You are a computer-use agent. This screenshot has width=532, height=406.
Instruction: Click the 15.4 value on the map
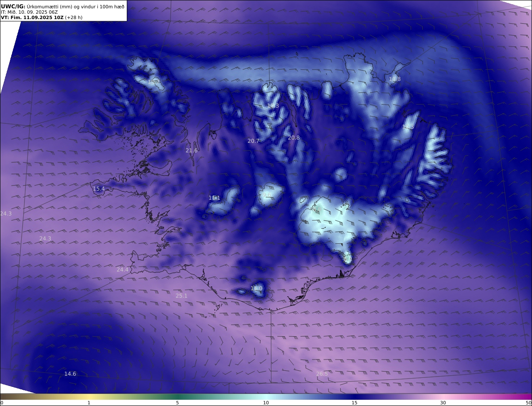(99, 189)
